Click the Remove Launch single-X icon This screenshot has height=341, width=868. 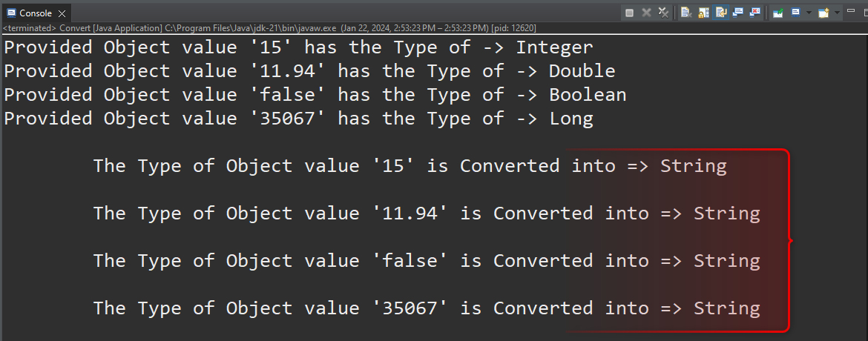(x=646, y=13)
